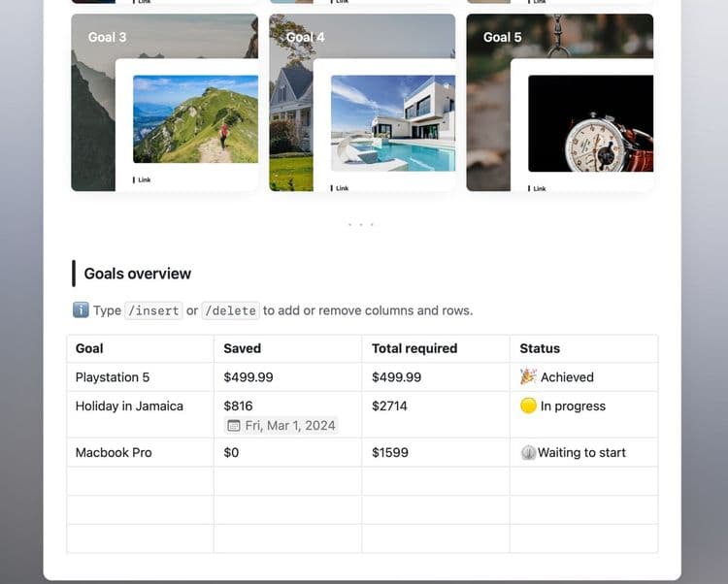Click the blue info icon
Image resolution: width=728 pixels, height=584 pixels.
tap(81, 309)
